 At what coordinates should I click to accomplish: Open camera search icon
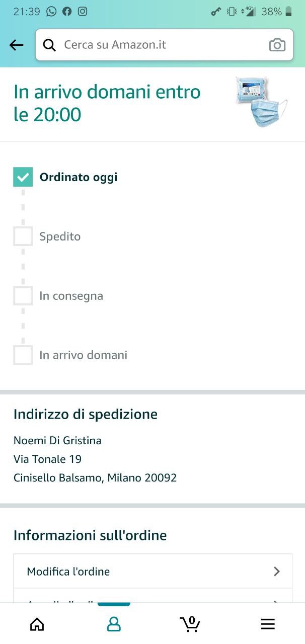pyautogui.click(x=277, y=45)
